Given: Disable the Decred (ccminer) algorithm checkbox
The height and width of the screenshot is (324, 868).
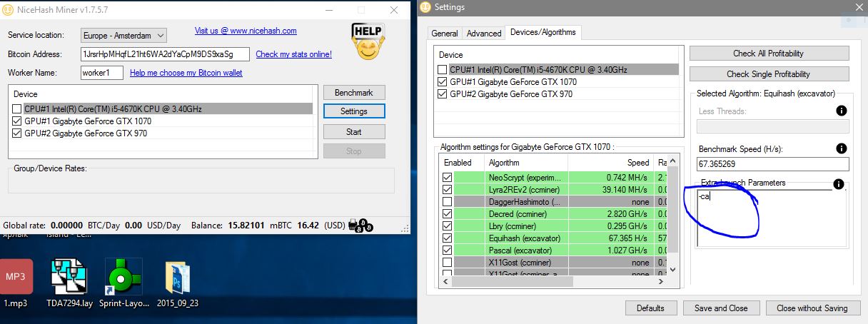Looking at the screenshot, I should [448, 213].
